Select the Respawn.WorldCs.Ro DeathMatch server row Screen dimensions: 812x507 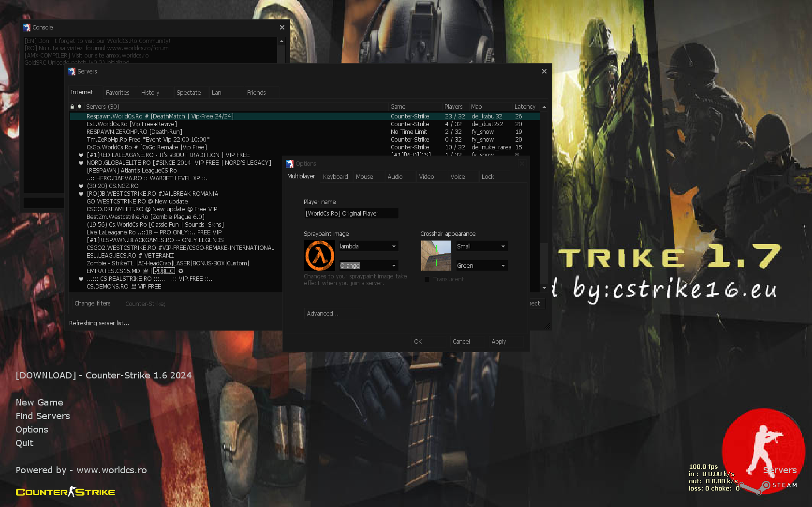tap(305, 116)
